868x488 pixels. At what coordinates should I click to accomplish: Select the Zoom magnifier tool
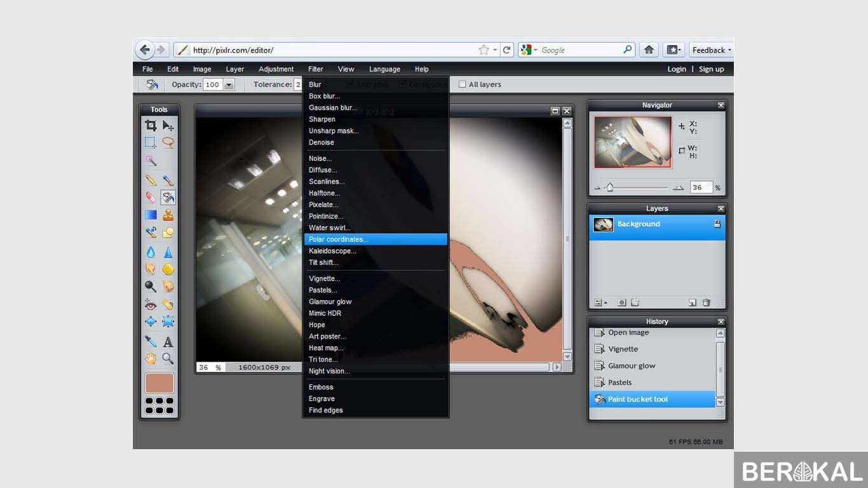168,358
